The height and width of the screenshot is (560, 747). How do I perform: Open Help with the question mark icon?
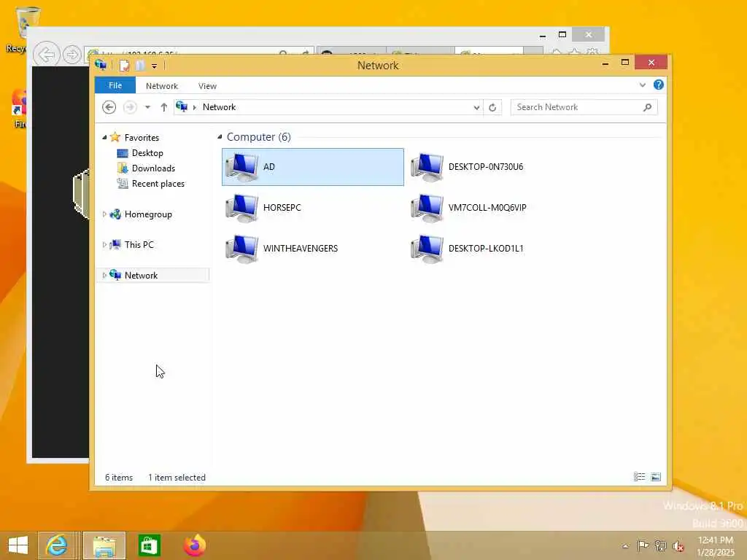(x=659, y=85)
